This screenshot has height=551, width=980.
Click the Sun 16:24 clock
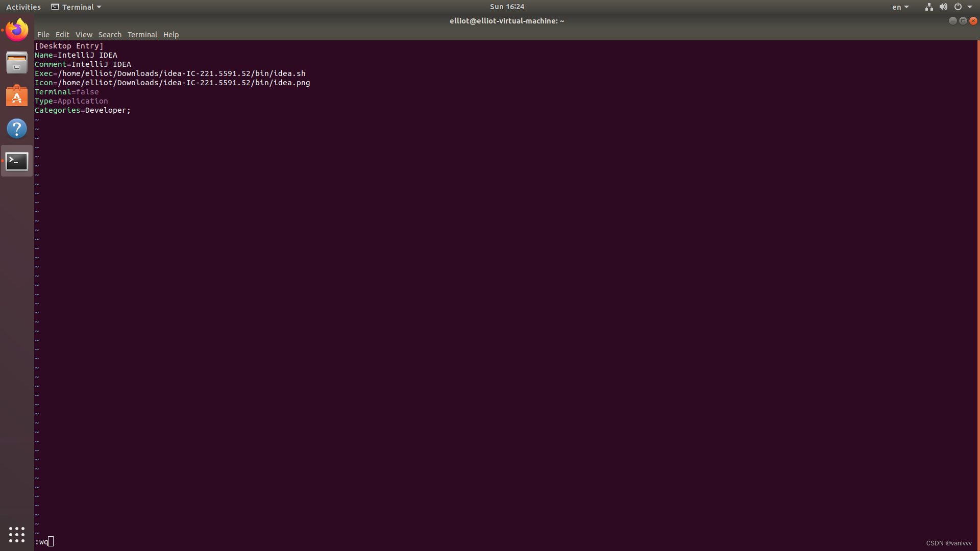(507, 7)
